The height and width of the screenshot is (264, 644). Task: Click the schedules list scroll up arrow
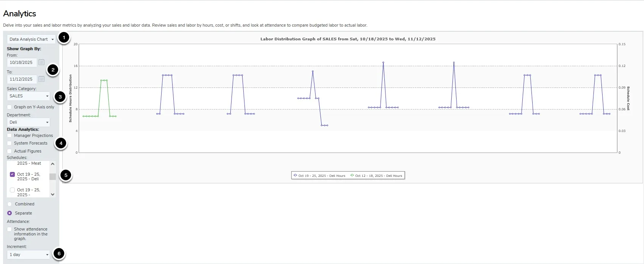(52, 164)
